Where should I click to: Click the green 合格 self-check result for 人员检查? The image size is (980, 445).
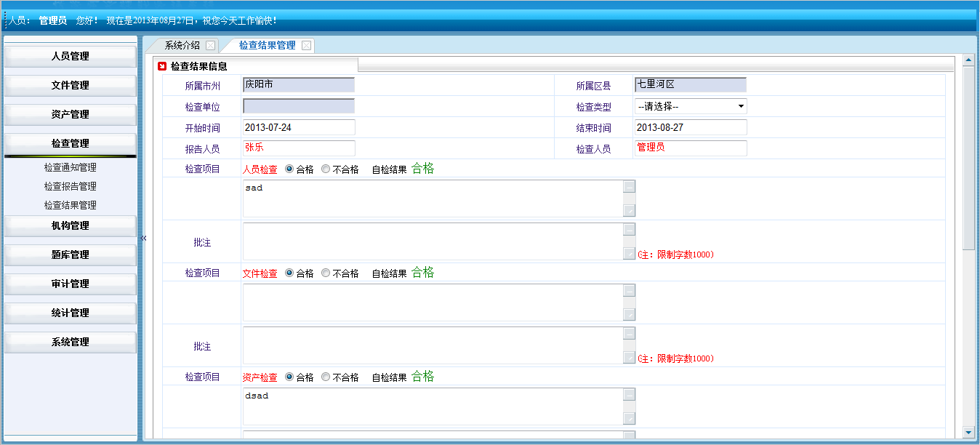pyautogui.click(x=422, y=169)
